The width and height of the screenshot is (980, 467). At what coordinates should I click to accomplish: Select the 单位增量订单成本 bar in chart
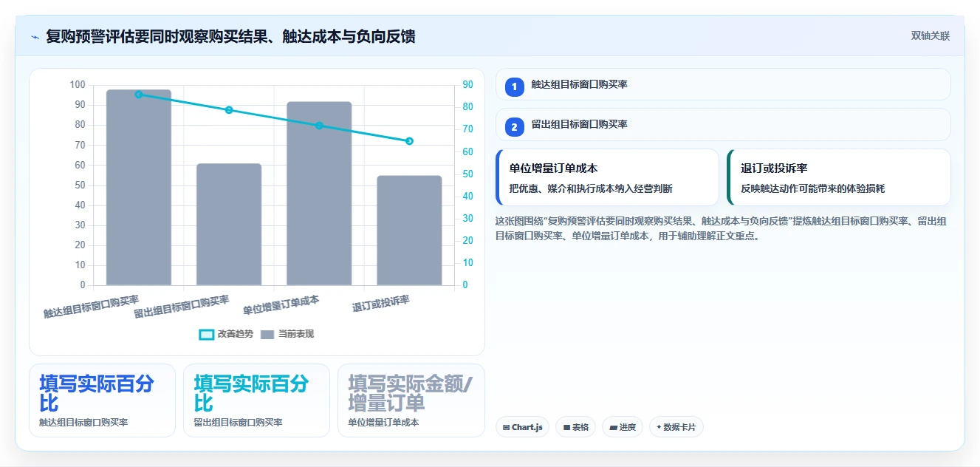[x=319, y=194]
